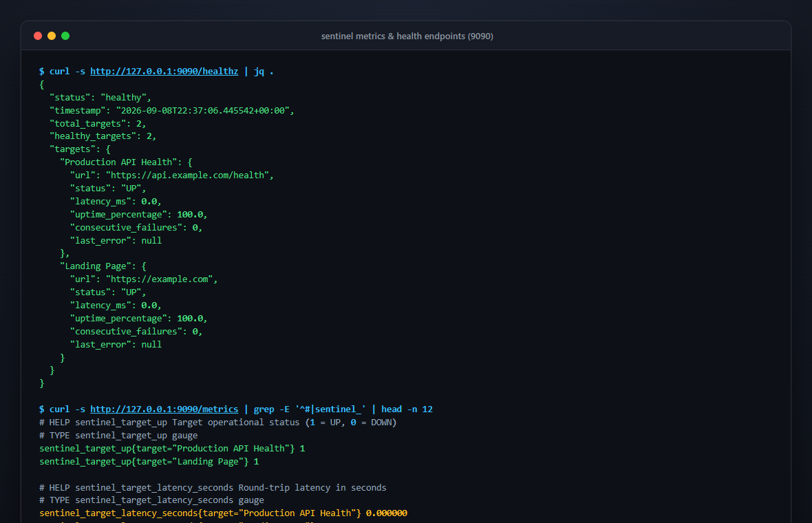Image resolution: width=812 pixels, height=523 pixels.
Task: Click consecutive_failures under Landing Page
Action: [x=136, y=332]
